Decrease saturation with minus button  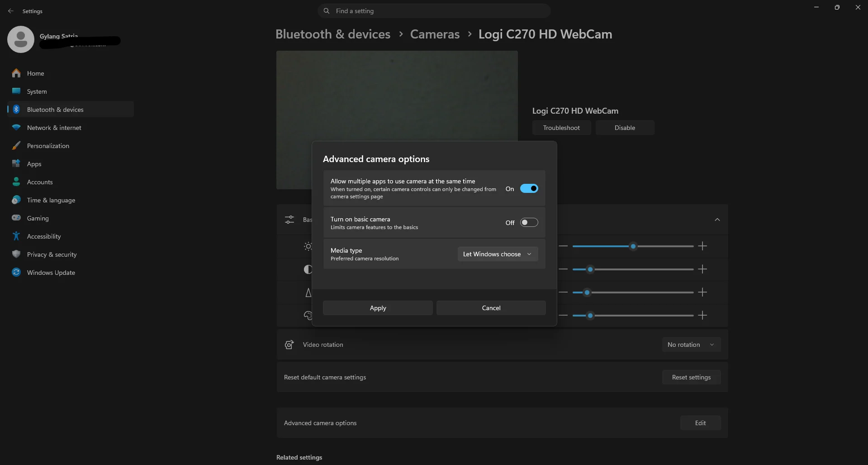point(563,316)
